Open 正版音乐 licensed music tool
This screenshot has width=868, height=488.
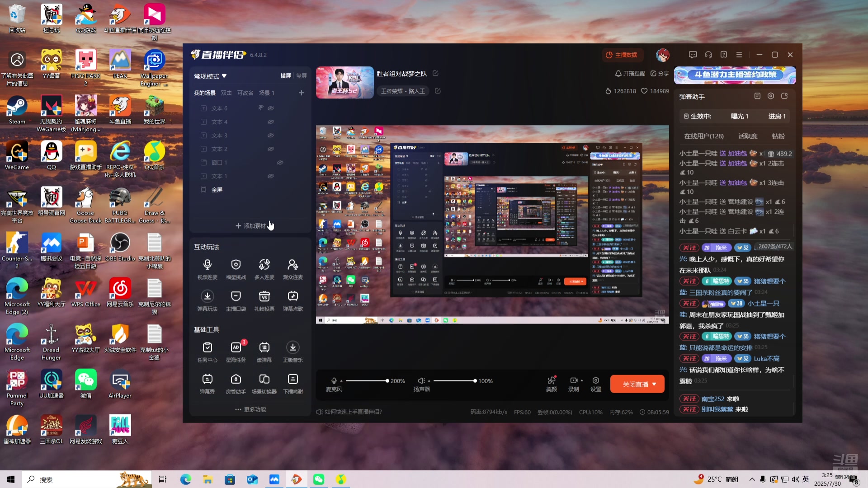coord(292,352)
